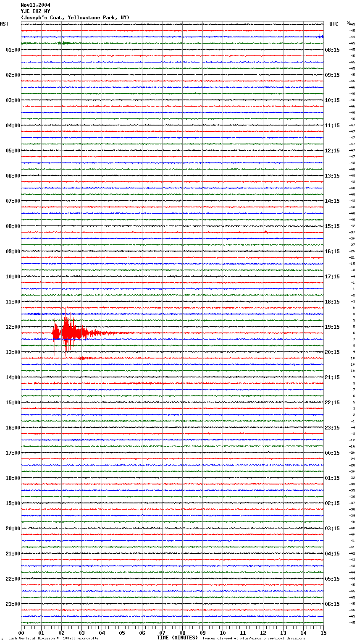The image size is (357, 644).
Task: Select the 21:00 MST time label
Action: [x=13, y=554]
